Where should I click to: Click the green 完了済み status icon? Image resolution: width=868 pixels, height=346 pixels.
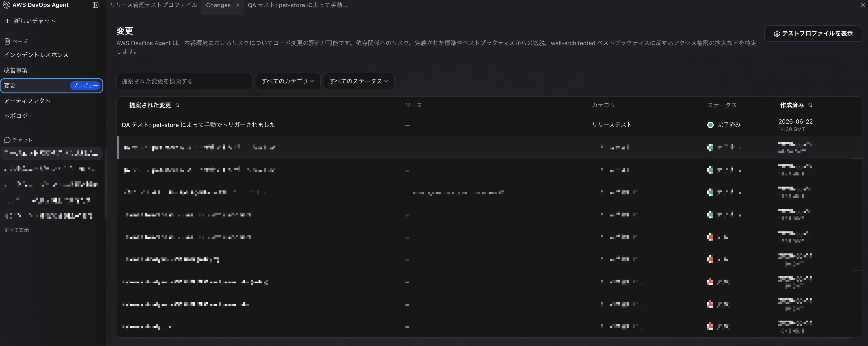coord(710,125)
